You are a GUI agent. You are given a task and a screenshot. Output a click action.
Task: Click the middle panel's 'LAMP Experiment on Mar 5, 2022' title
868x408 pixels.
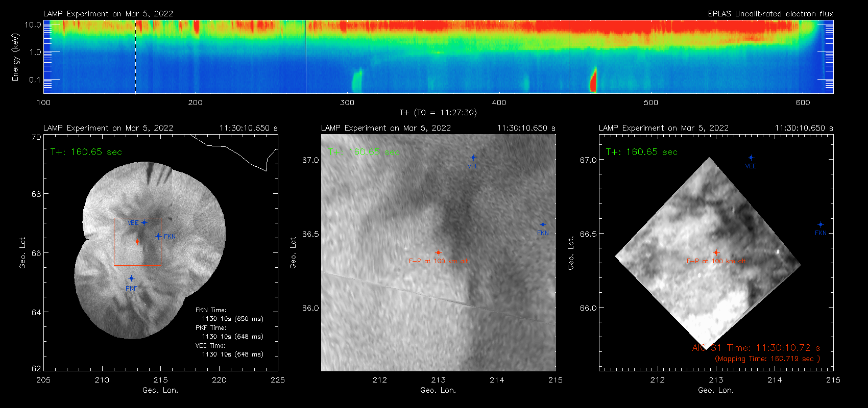click(x=386, y=128)
